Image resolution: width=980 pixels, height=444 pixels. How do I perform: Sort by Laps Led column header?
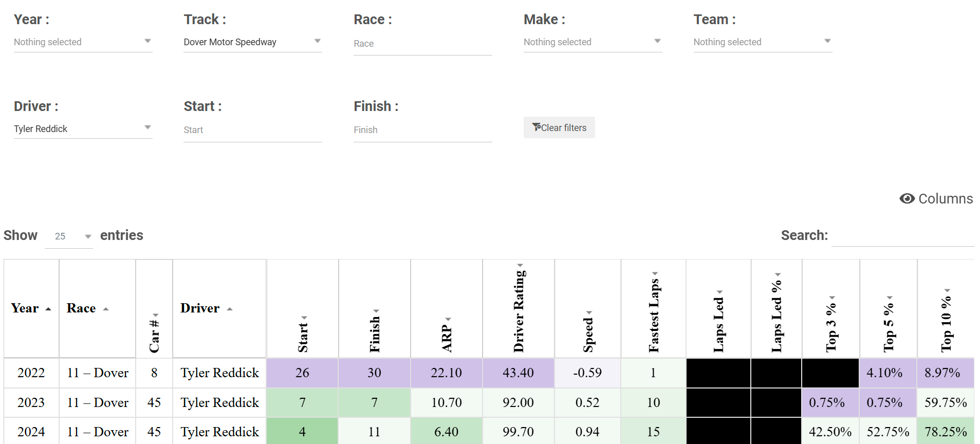pos(718,308)
